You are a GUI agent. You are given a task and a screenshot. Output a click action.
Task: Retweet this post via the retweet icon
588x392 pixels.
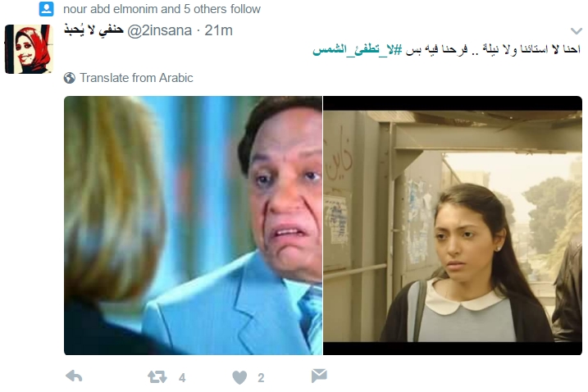point(157,376)
